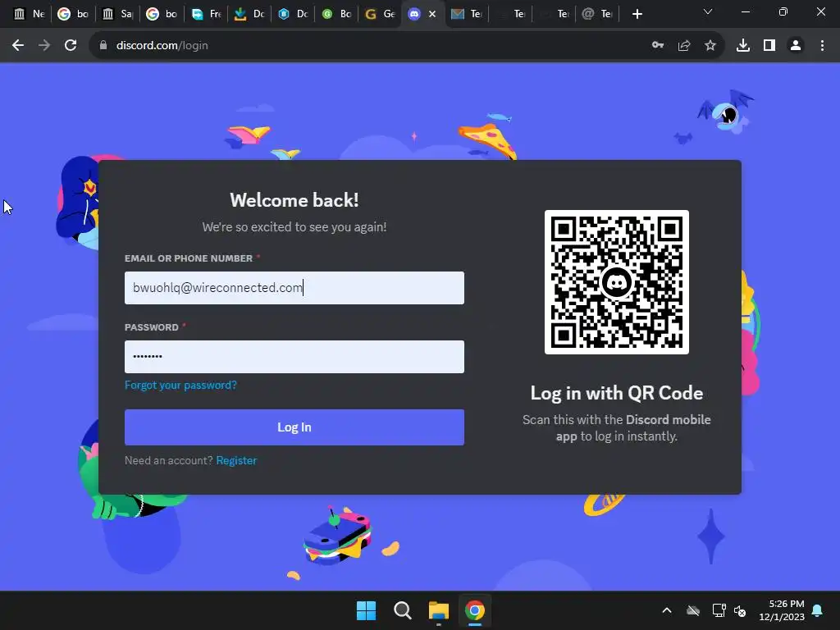Image resolution: width=840 pixels, height=630 pixels.
Task: Open Windows taskbar search
Action: 402,610
